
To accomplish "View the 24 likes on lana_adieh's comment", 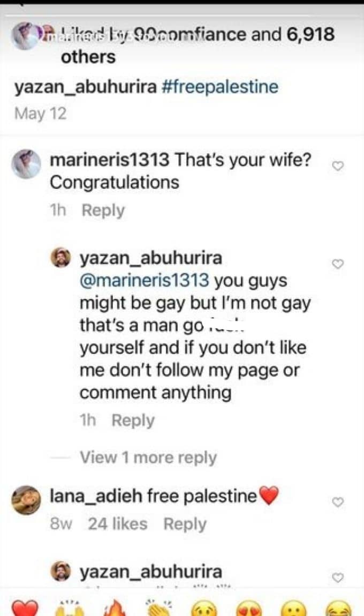I will (118, 524).
